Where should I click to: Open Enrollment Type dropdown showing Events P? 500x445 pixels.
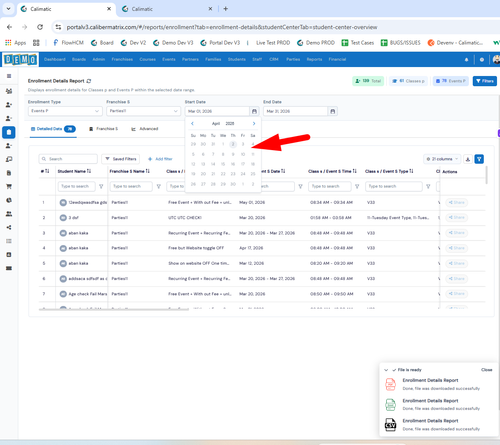point(65,111)
